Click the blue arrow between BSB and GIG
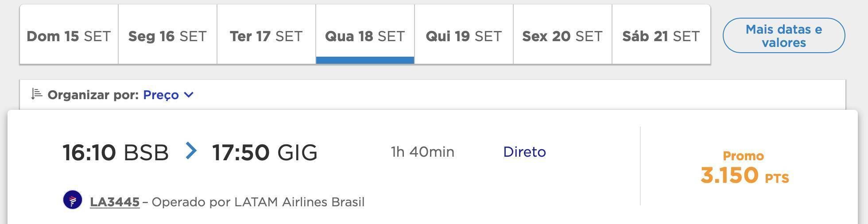 coord(191,151)
